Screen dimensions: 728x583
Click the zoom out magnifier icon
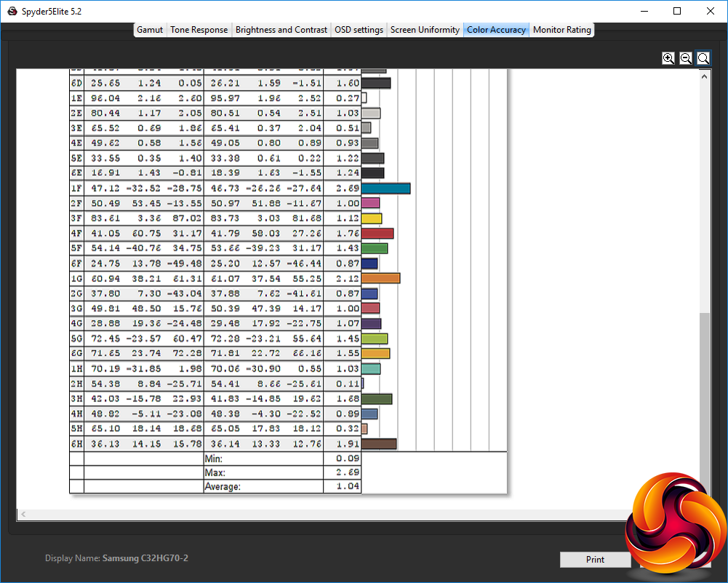pyautogui.click(x=685, y=58)
